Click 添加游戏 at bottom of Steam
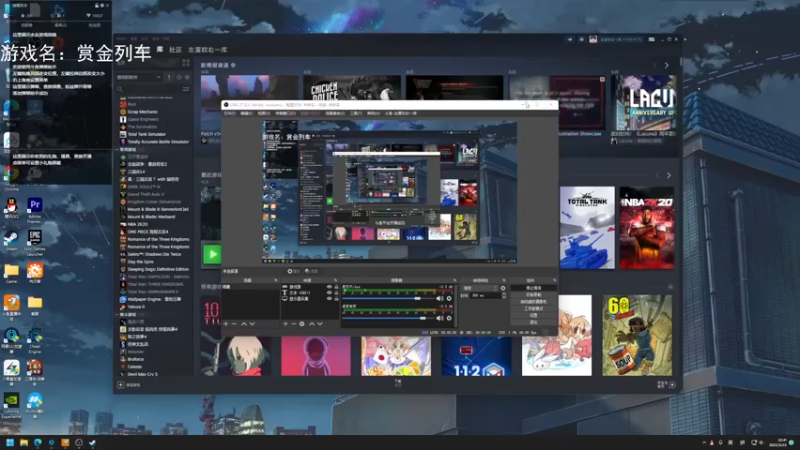This screenshot has width=800, height=450. [130, 385]
